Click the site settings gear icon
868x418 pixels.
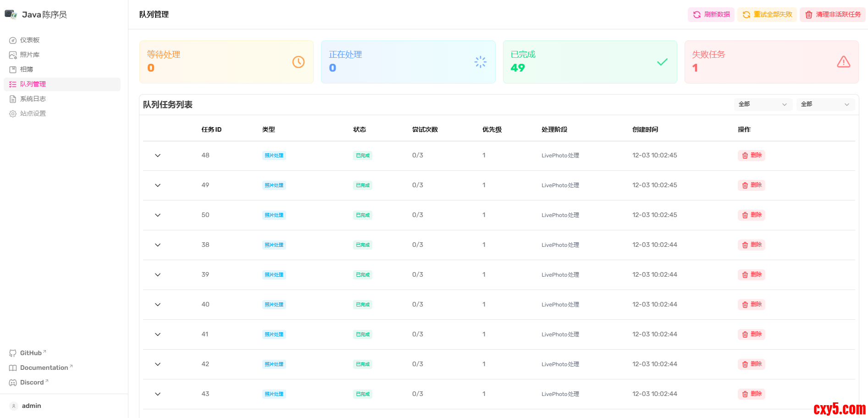pos(13,114)
